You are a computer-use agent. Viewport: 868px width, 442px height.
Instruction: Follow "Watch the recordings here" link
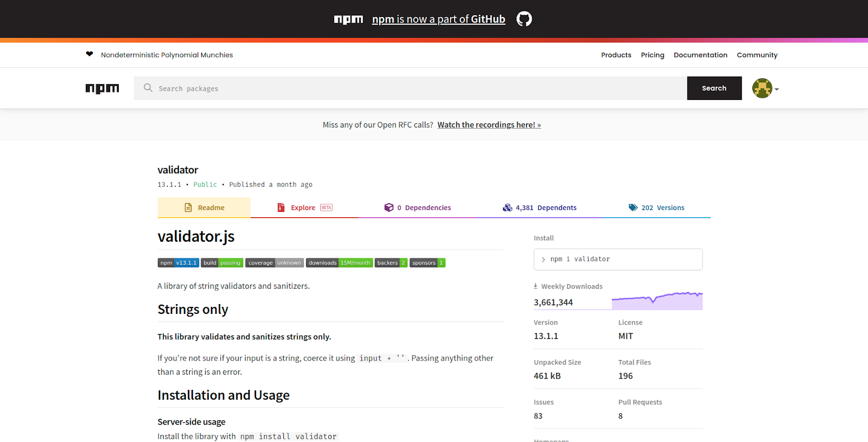click(x=489, y=125)
